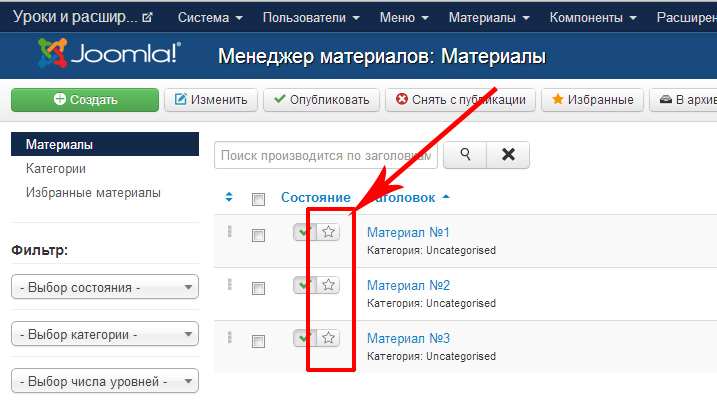Clear search with the X button

coord(508,155)
